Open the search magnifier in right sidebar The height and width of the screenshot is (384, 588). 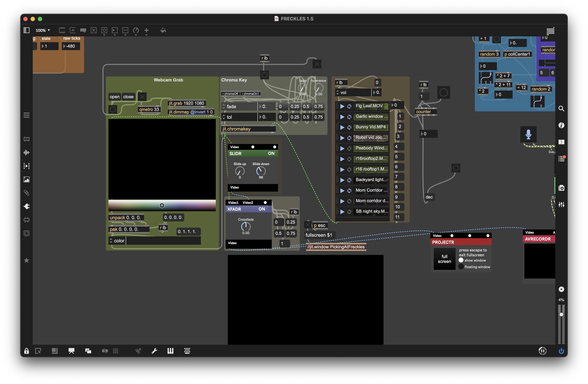(561, 109)
